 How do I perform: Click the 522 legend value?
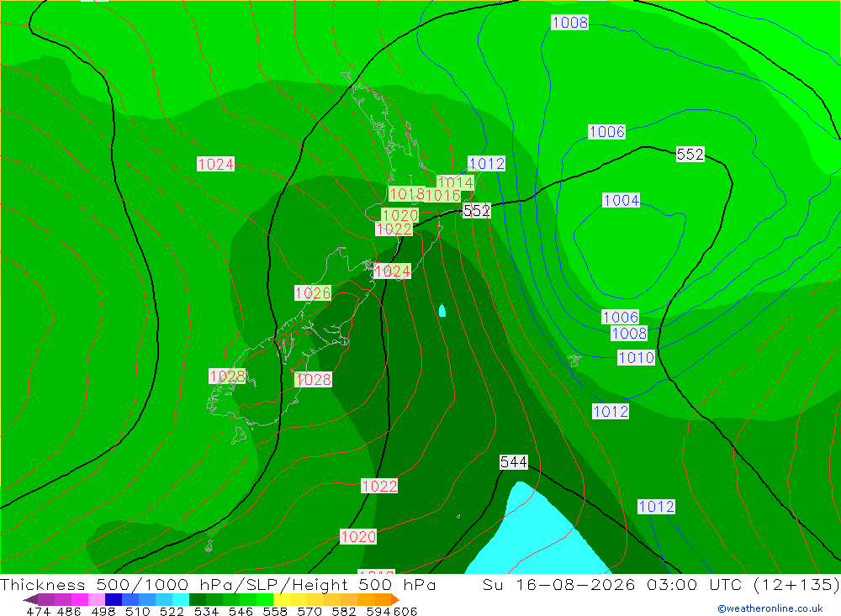[x=172, y=612]
